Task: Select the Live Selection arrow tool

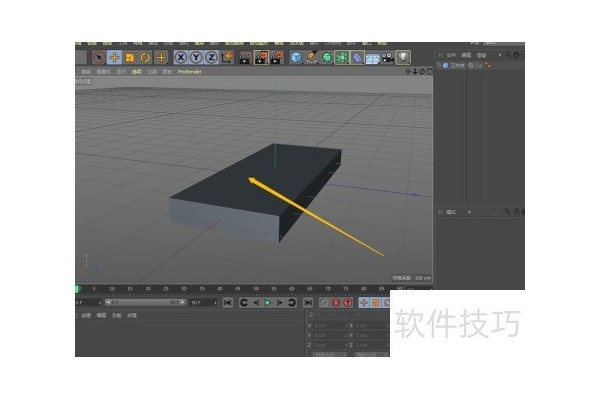Action: point(99,58)
